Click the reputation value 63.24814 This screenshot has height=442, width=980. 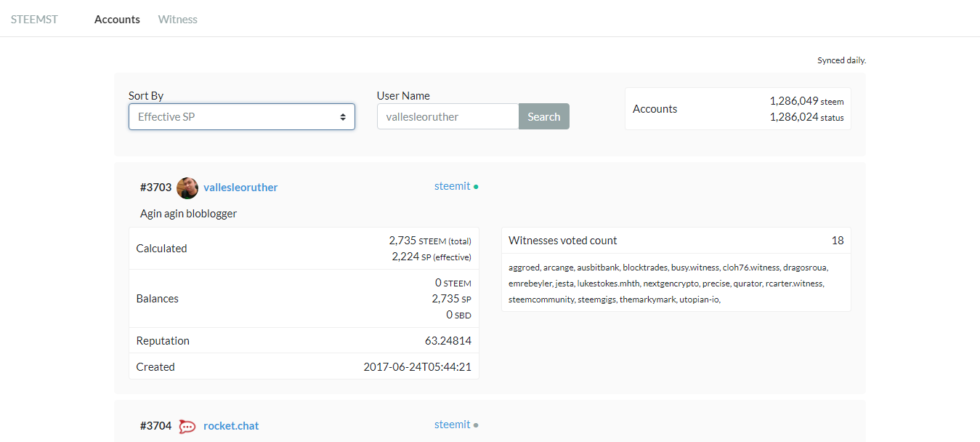tap(448, 341)
